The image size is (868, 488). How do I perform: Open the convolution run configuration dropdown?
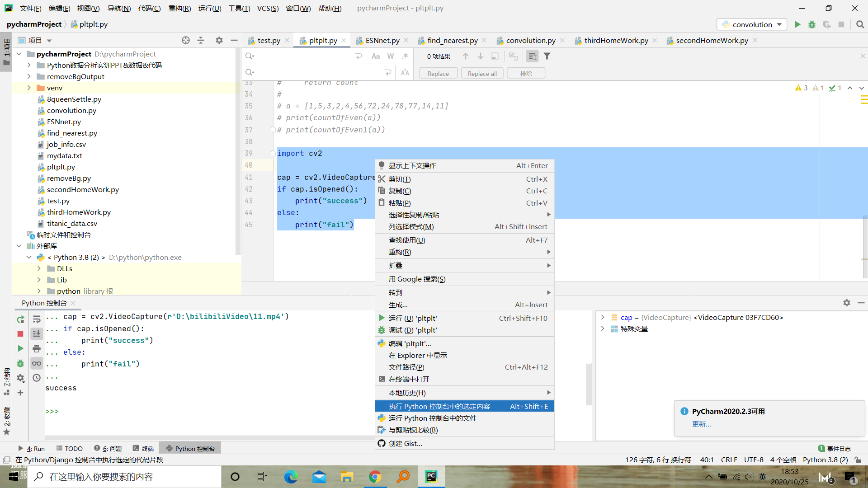click(x=751, y=24)
